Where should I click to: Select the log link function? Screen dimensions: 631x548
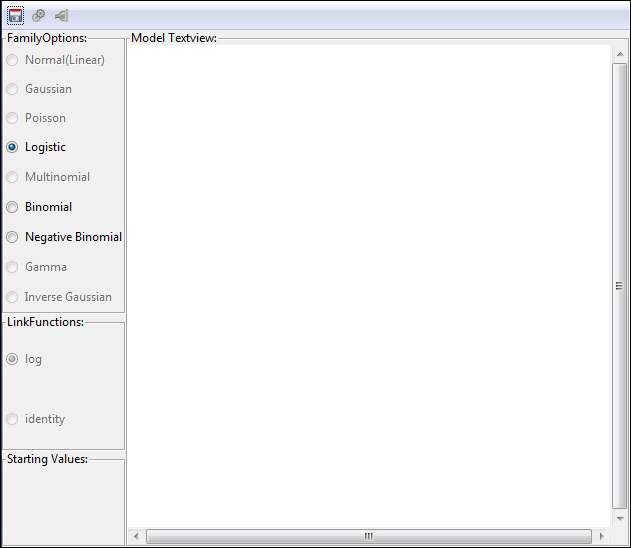24,359
